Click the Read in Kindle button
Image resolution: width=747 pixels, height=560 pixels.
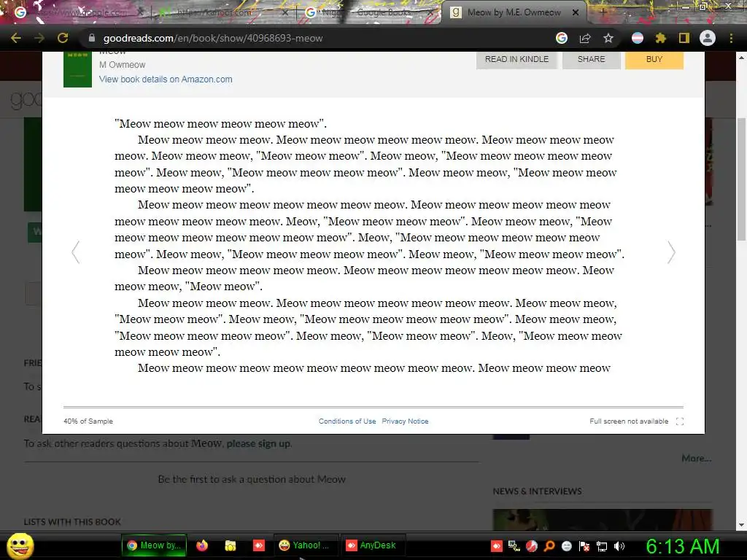point(517,60)
